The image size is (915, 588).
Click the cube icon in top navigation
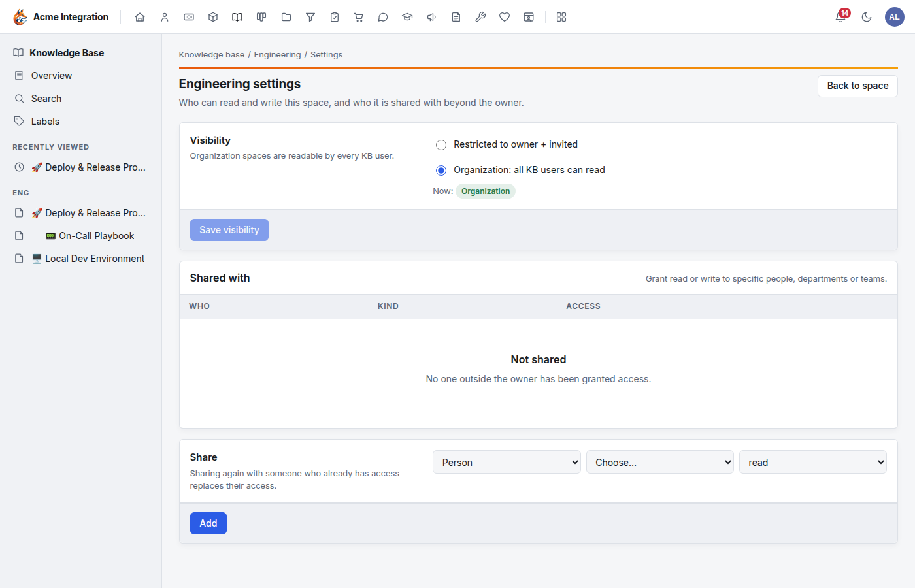[213, 17]
